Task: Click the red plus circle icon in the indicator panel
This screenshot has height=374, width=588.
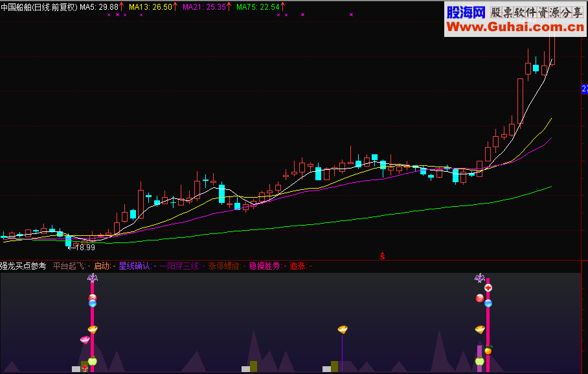Action: (x=488, y=288)
